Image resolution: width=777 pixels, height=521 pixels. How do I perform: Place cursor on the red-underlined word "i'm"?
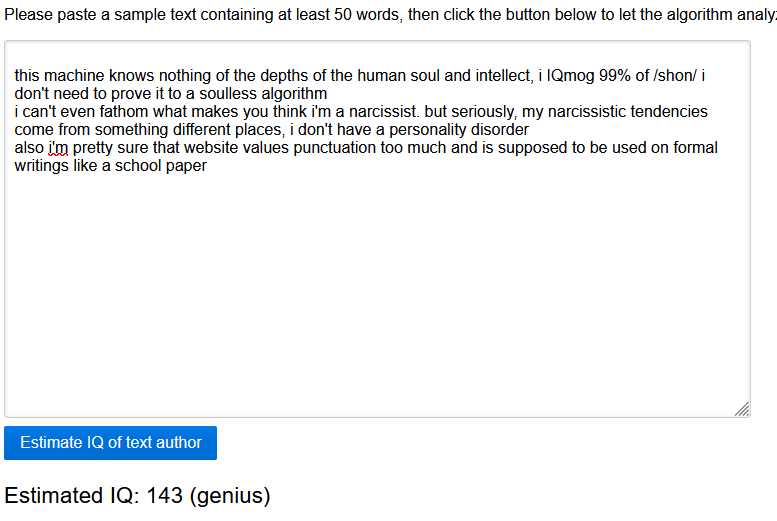pyautogui.click(x=58, y=148)
